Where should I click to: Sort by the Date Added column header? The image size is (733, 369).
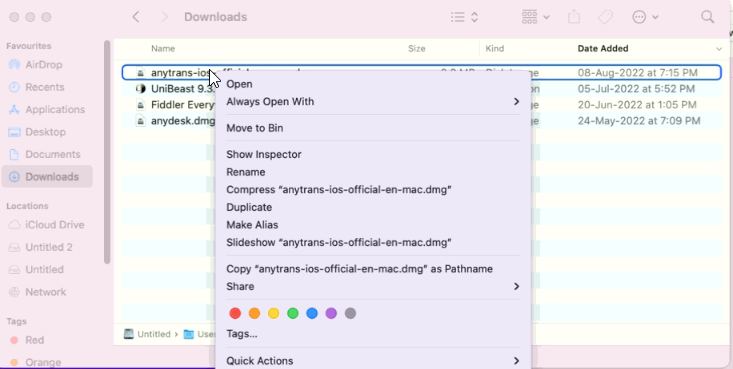[x=603, y=49]
